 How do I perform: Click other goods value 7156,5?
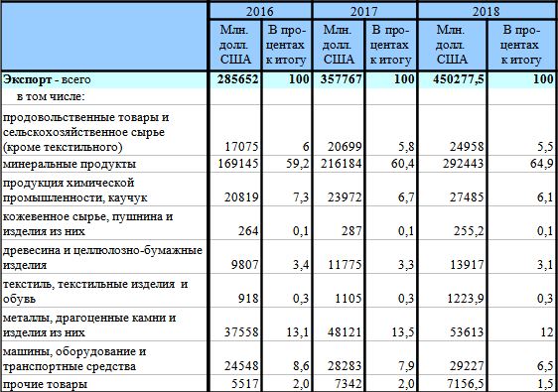(x=466, y=384)
